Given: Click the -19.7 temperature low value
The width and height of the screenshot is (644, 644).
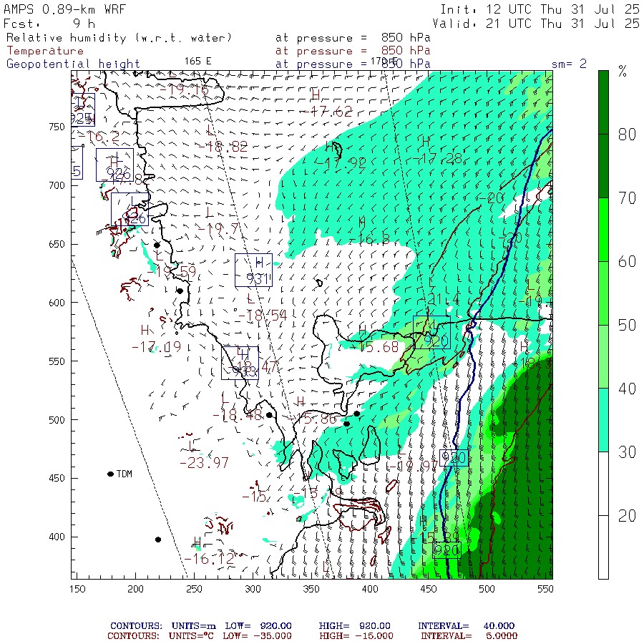Looking at the screenshot, I should (x=218, y=228).
